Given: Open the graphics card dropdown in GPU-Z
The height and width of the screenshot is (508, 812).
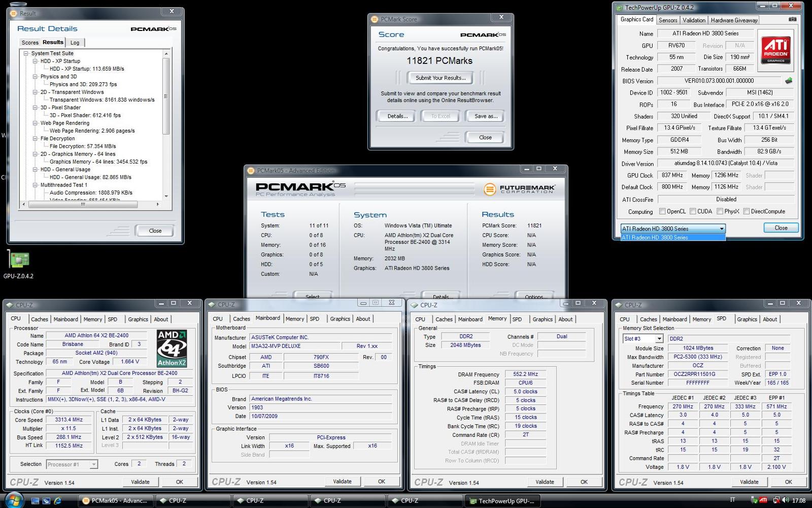Looking at the screenshot, I should [673, 229].
